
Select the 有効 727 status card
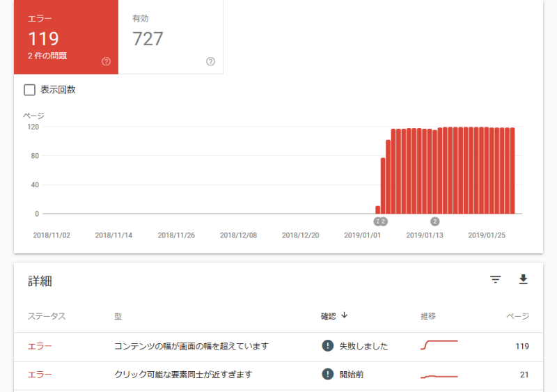(x=171, y=37)
